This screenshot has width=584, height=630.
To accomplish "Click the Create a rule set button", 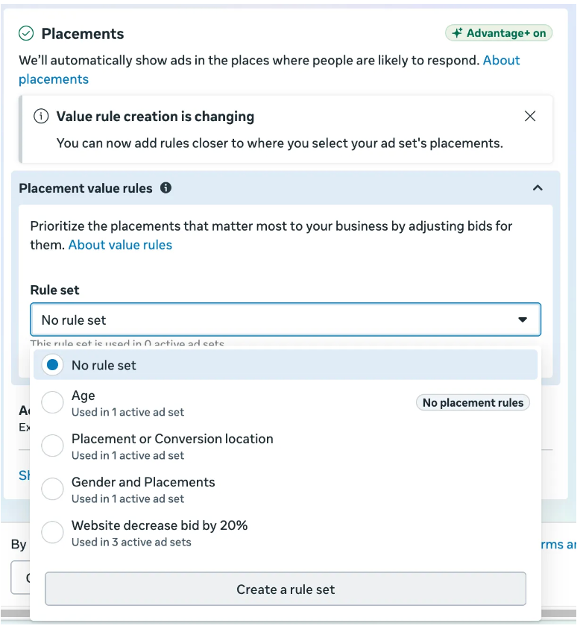I will (x=286, y=589).
